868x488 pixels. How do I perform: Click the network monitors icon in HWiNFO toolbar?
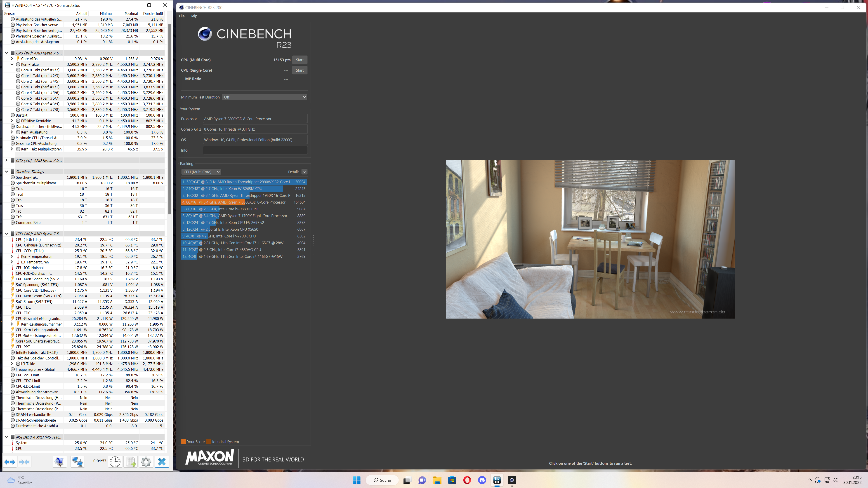78,462
